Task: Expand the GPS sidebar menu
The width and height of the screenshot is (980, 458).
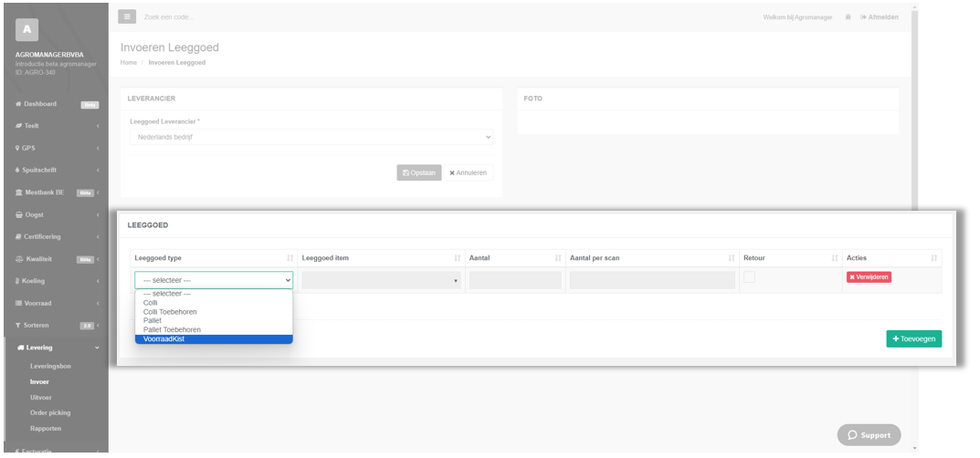Action: coord(57,149)
